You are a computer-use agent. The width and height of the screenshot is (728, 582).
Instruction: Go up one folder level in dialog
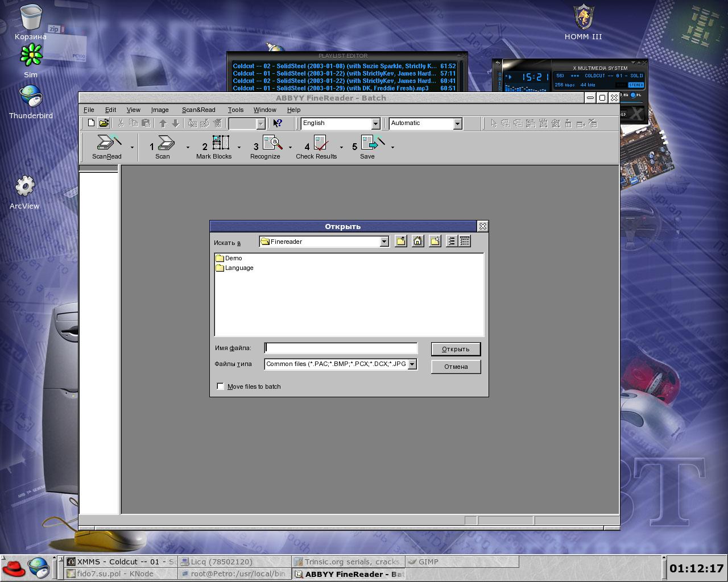pos(401,241)
